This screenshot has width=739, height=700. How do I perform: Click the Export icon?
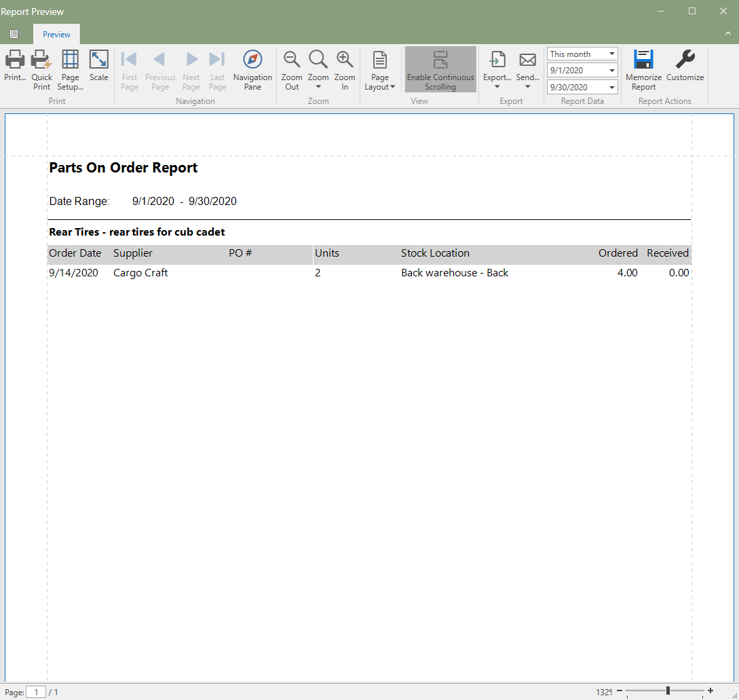pyautogui.click(x=497, y=60)
